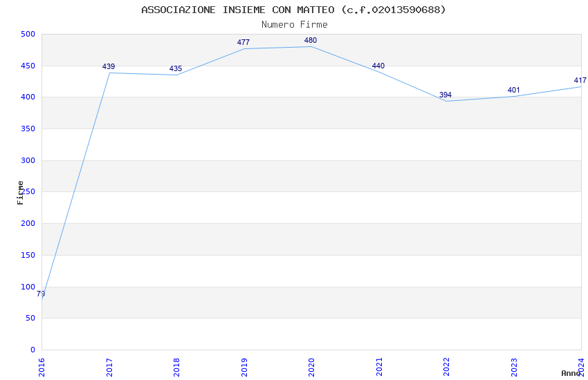Click the x-axis year label 2021
Image resolution: width=588 pixels, height=380 pixels.
pyautogui.click(x=379, y=368)
